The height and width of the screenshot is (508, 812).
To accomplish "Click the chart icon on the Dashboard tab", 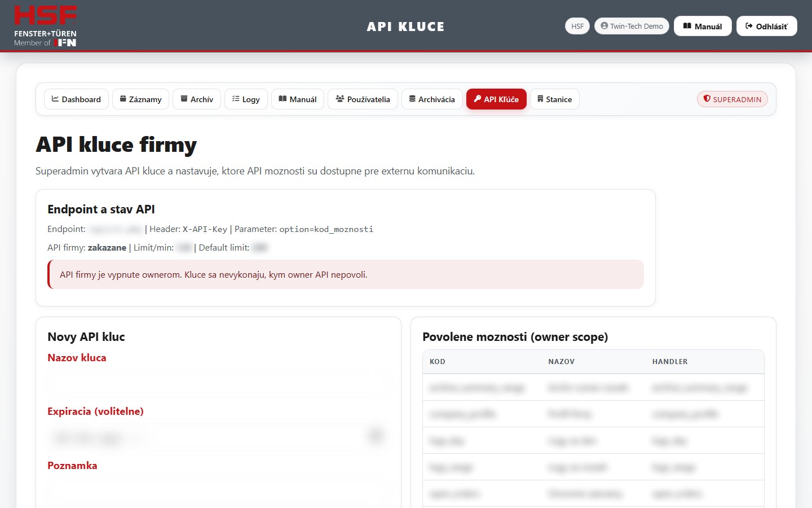I will [55, 99].
